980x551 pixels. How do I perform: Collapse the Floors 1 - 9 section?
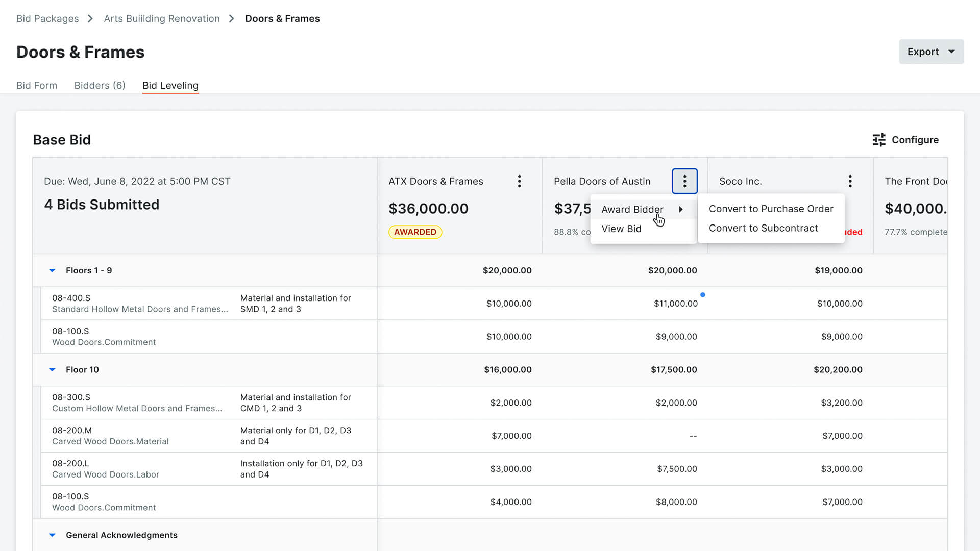point(52,271)
